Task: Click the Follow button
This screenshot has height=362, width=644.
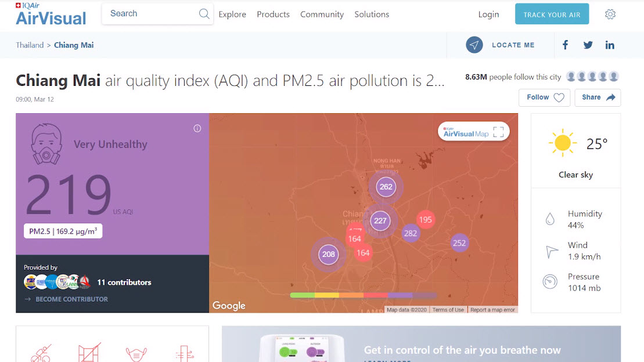Action: tap(544, 97)
